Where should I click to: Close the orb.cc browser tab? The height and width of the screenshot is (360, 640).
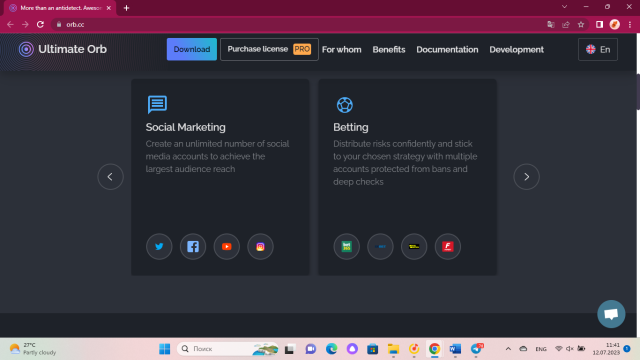[109, 8]
